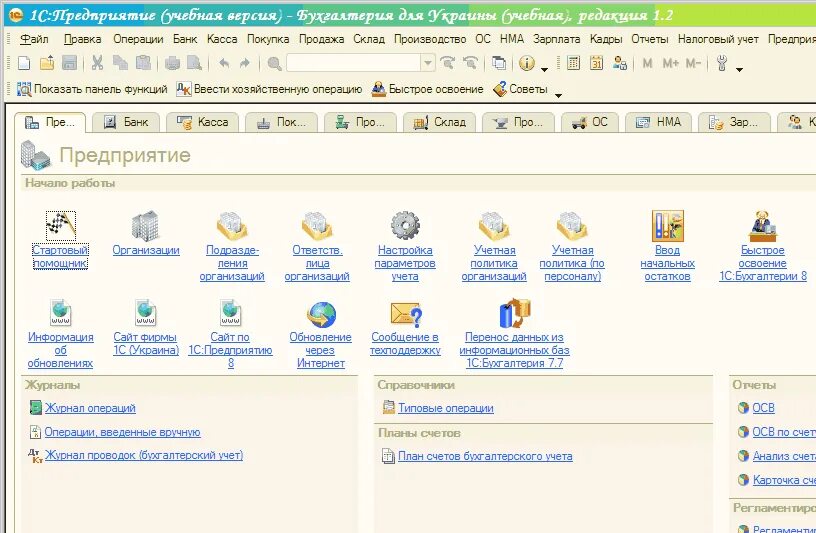The height and width of the screenshot is (533, 816).
Task: Switch to the Склад tab
Action: pyautogui.click(x=440, y=122)
